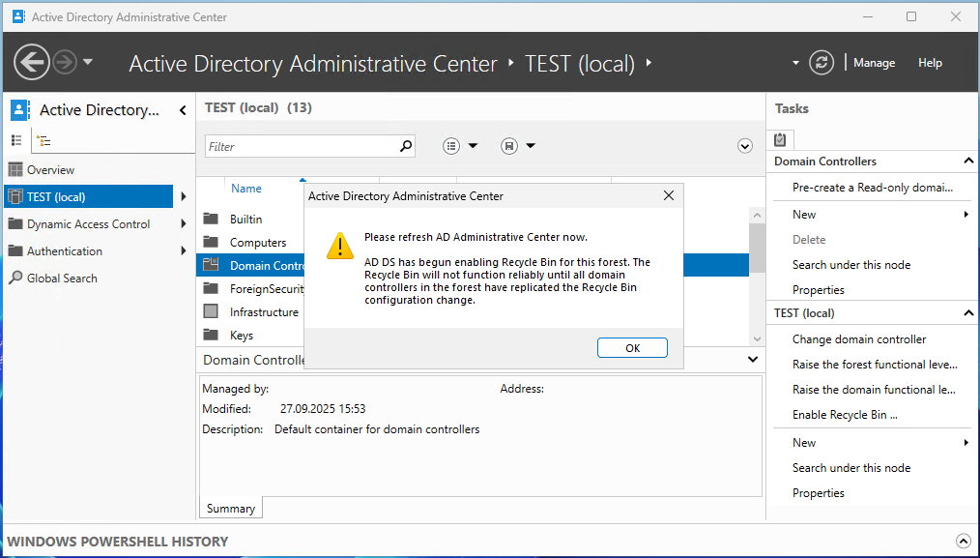Select the Summary tab
Image resolution: width=980 pixels, height=558 pixels.
pos(231,509)
